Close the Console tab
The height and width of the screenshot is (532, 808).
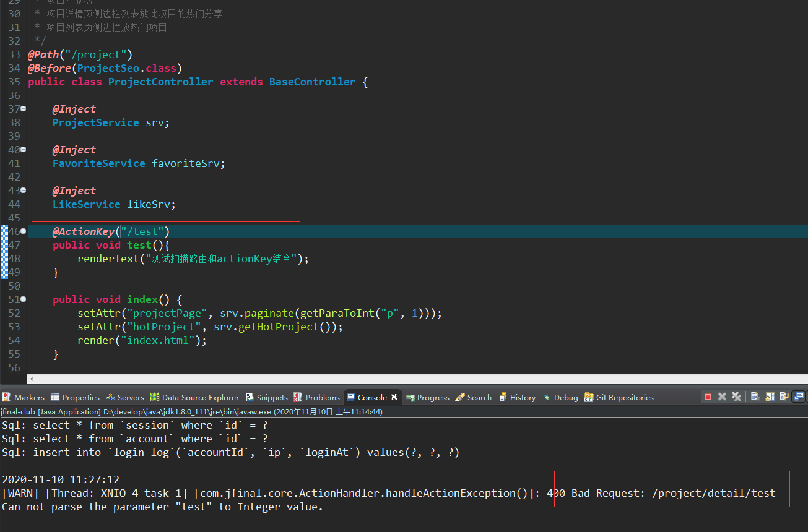394,397
